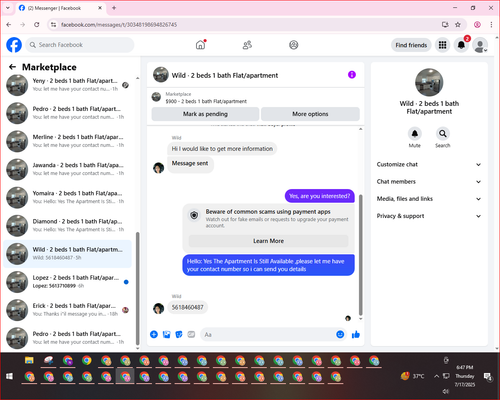Click the browser address bar URL

pos(119,25)
